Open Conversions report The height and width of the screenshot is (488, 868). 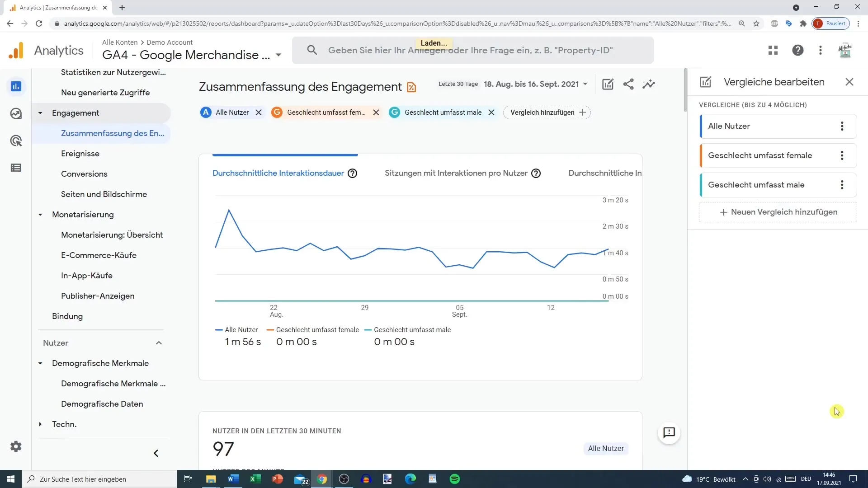coord(84,174)
